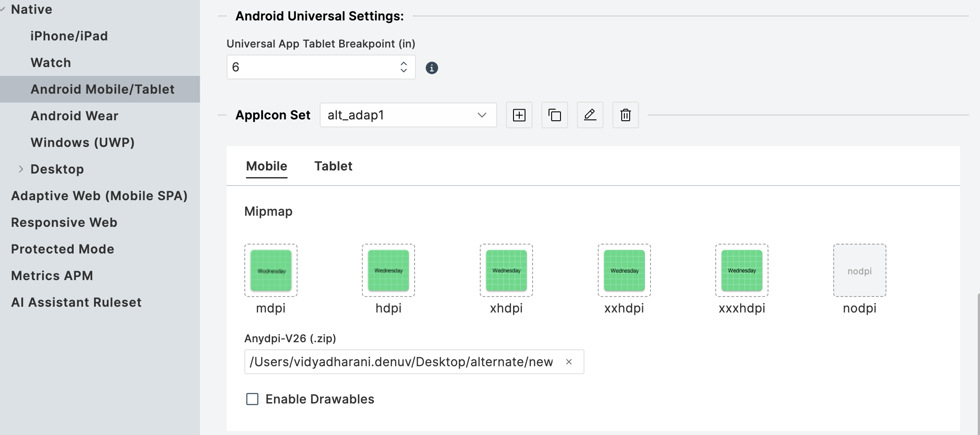980x435 pixels.
Task: Open AI Assistant Ruleset settings
Action: coord(76,302)
